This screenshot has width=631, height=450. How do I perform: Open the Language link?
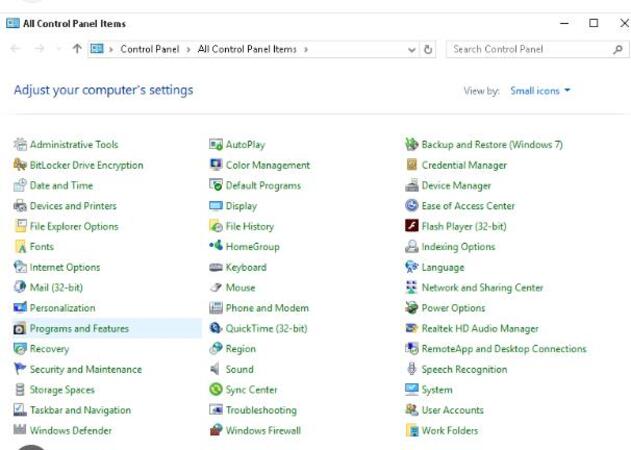click(x=443, y=267)
